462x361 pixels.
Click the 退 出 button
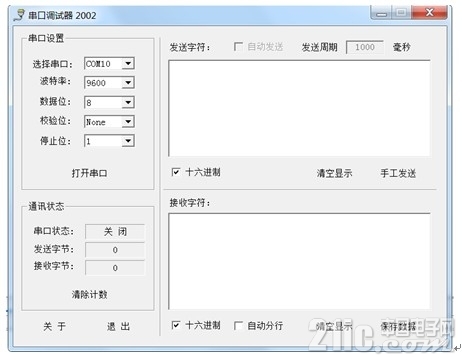tap(118, 326)
